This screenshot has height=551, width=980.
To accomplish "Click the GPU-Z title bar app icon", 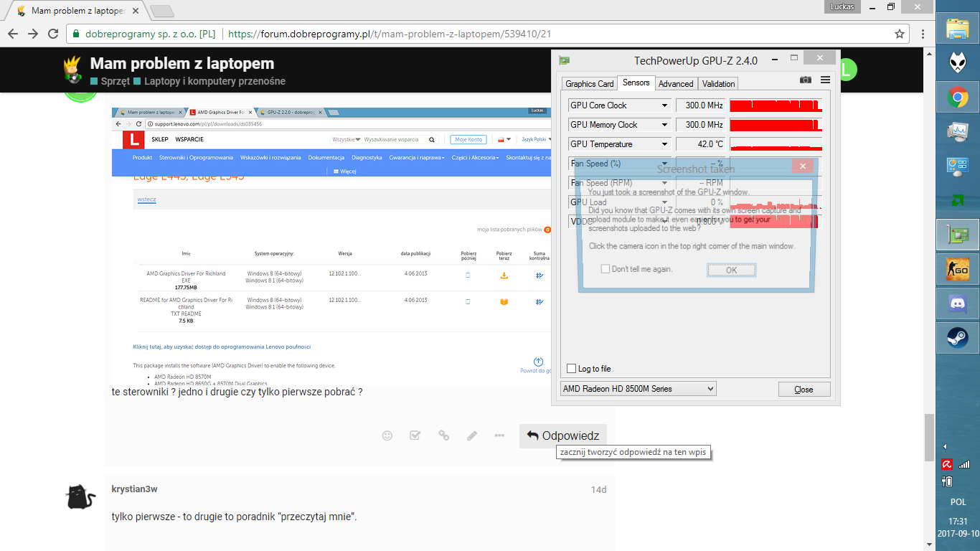I will point(565,60).
